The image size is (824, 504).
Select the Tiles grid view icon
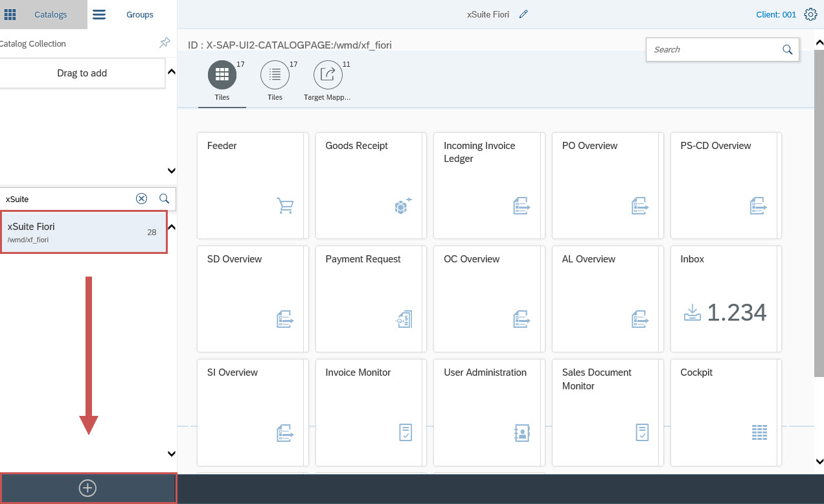click(x=222, y=75)
